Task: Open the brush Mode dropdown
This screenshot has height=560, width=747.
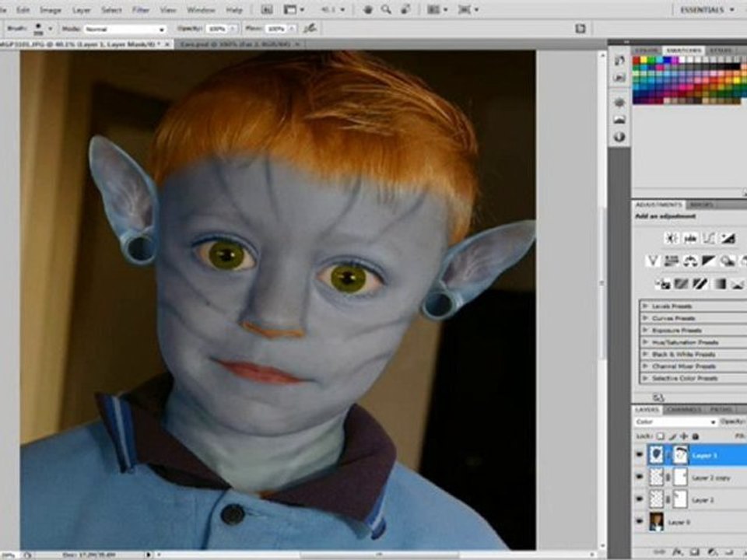Action: pos(124,29)
